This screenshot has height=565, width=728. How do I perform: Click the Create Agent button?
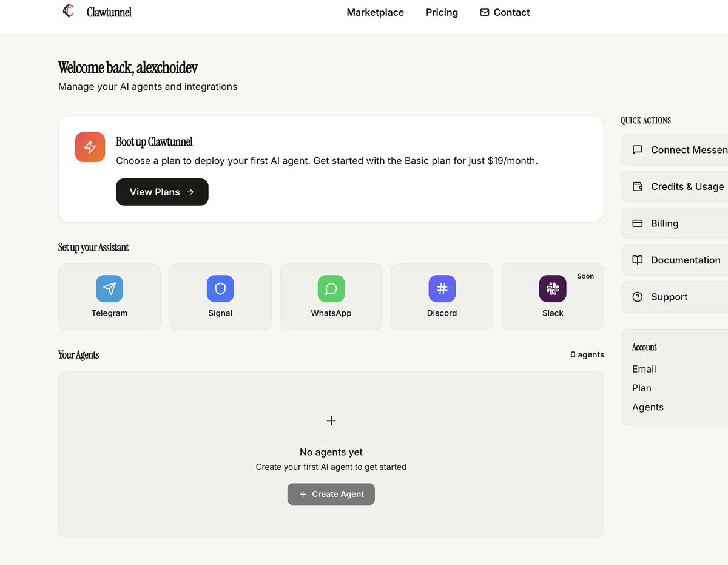point(331,494)
